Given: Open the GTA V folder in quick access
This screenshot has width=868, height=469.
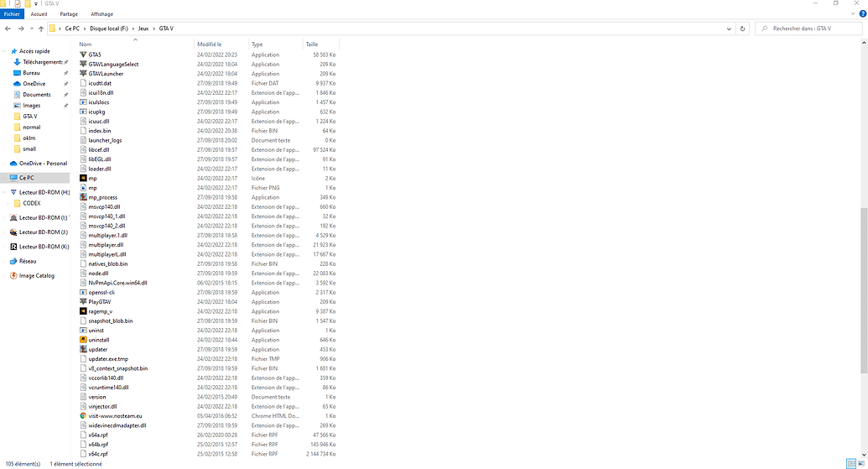Looking at the screenshot, I should [x=30, y=117].
